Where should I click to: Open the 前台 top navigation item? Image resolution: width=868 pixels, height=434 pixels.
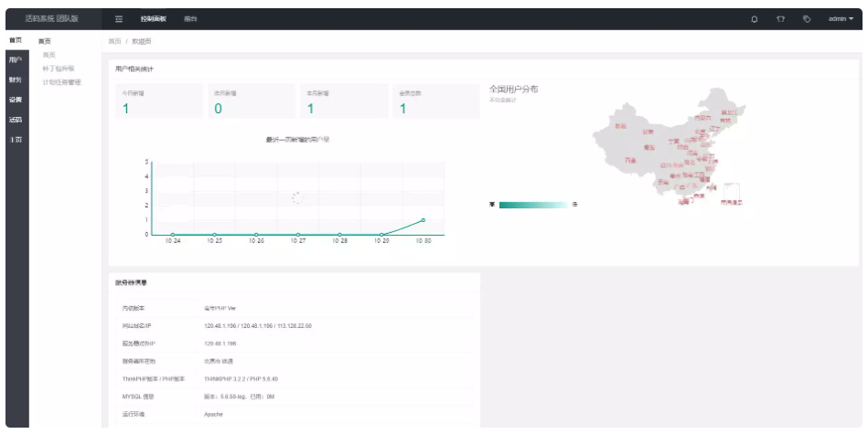[190, 19]
